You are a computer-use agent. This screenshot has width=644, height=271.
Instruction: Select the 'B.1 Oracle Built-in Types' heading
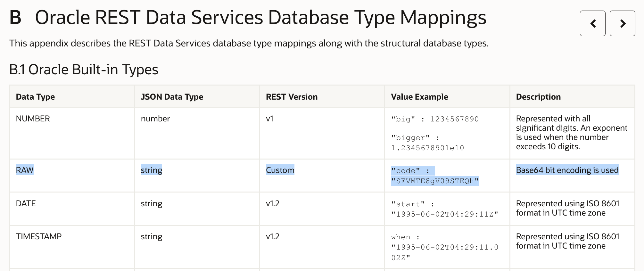tap(84, 70)
